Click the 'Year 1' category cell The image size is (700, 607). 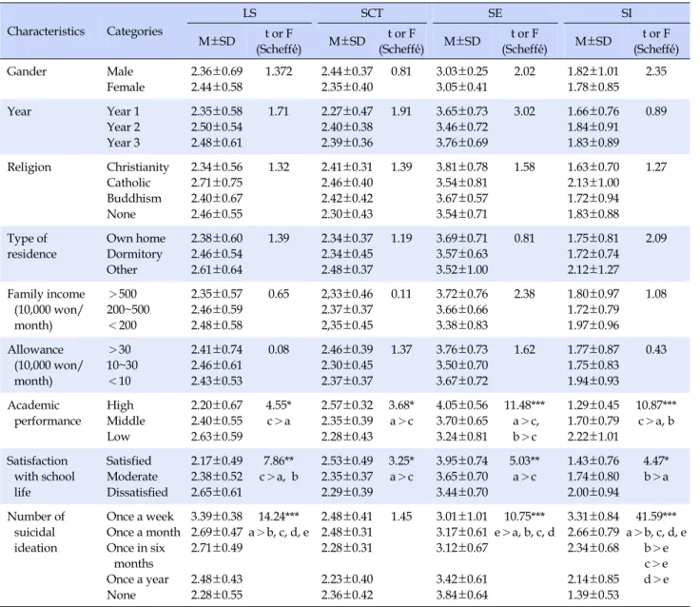pyautogui.click(x=124, y=111)
